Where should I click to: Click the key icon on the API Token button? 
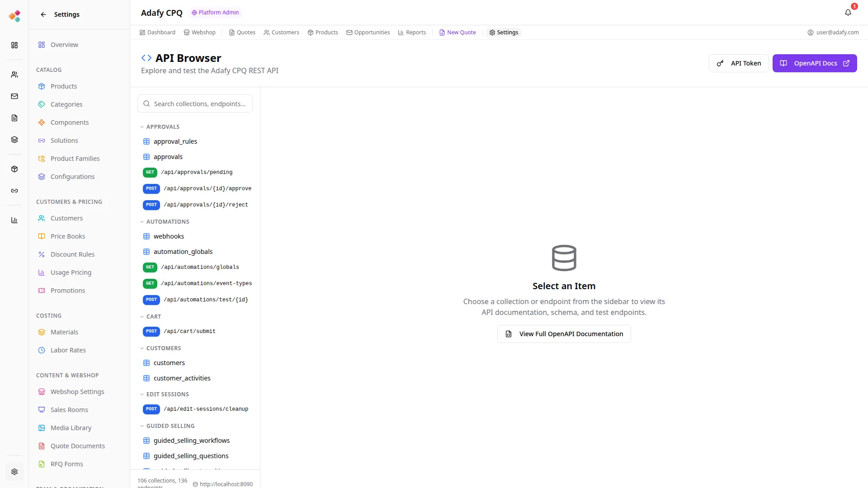[x=720, y=63]
